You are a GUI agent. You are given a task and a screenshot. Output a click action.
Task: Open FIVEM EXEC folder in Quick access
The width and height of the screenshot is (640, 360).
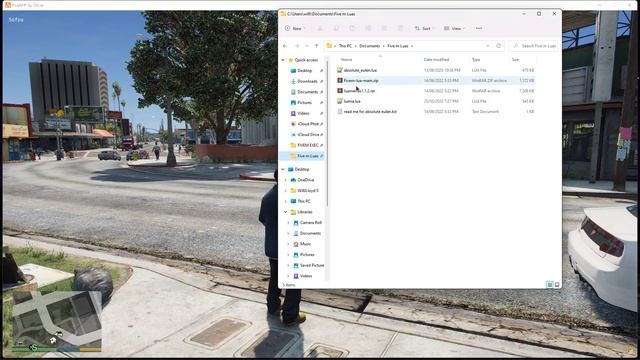pos(308,145)
